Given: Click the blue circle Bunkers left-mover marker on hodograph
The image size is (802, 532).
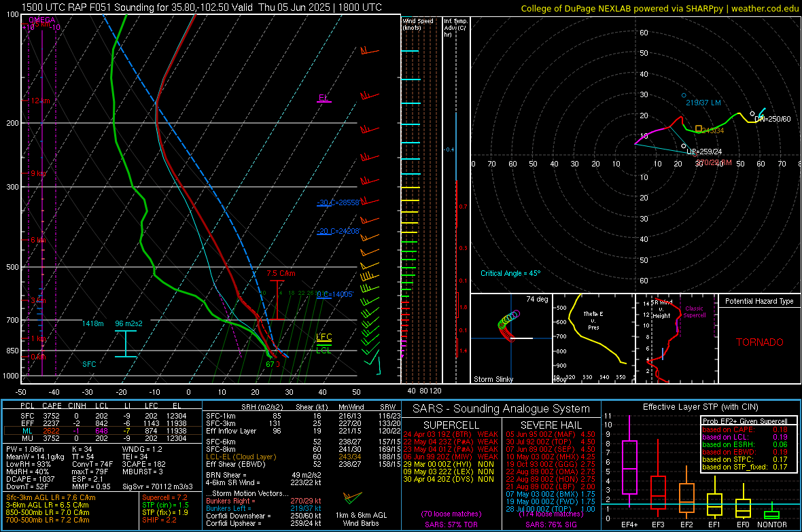Looking at the screenshot, I should (x=684, y=96).
